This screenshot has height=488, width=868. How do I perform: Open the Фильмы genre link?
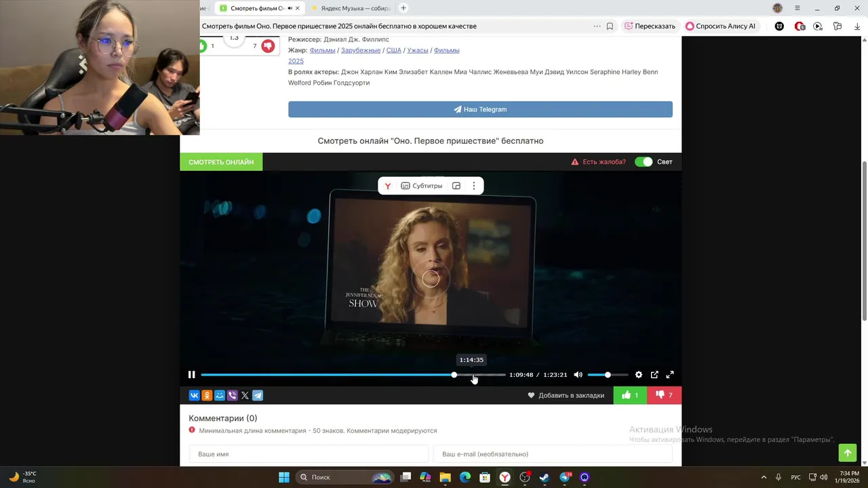click(x=322, y=50)
